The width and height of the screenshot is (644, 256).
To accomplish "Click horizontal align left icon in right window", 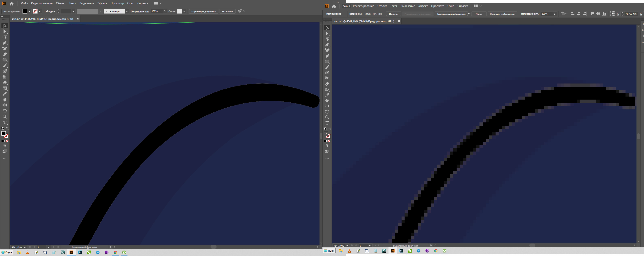I will point(573,14).
